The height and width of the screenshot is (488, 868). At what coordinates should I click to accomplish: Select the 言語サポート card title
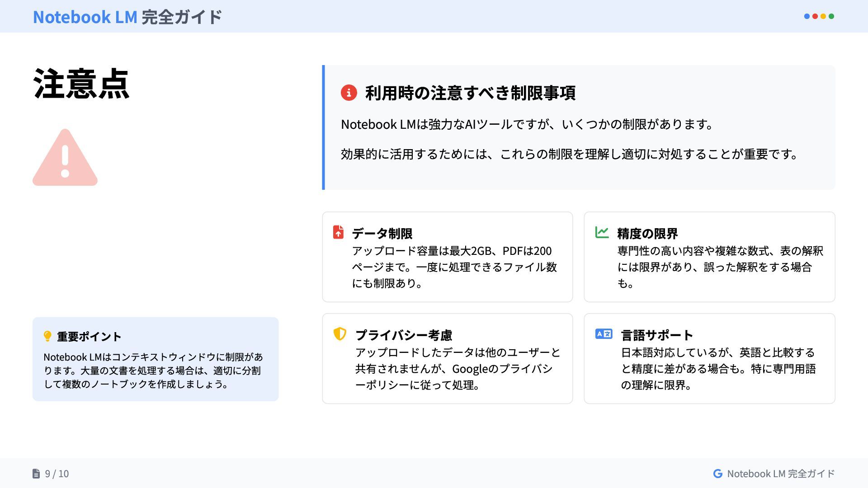(657, 335)
